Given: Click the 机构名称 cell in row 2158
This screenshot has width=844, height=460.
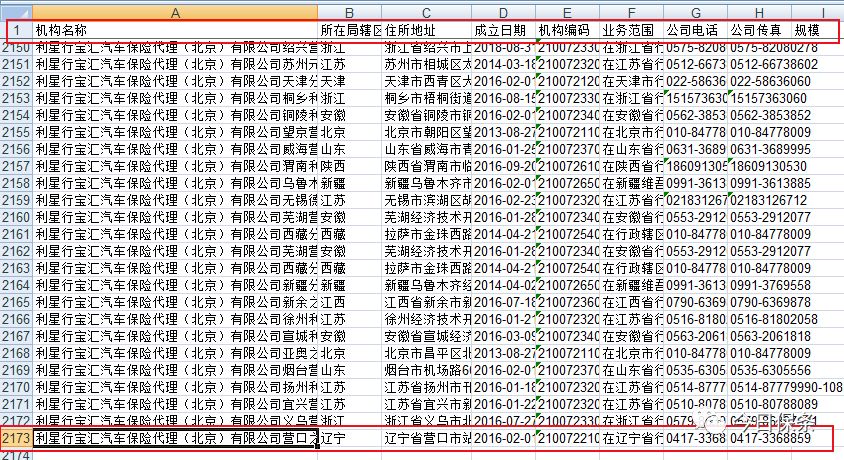Looking at the screenshot, I should 175,183.
